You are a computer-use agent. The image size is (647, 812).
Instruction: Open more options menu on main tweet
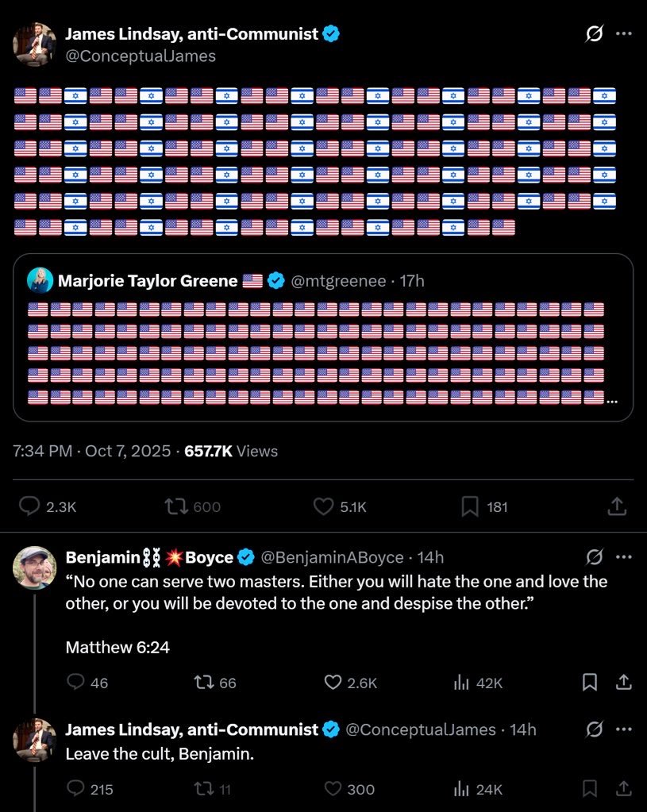click(x=624, y=34)
